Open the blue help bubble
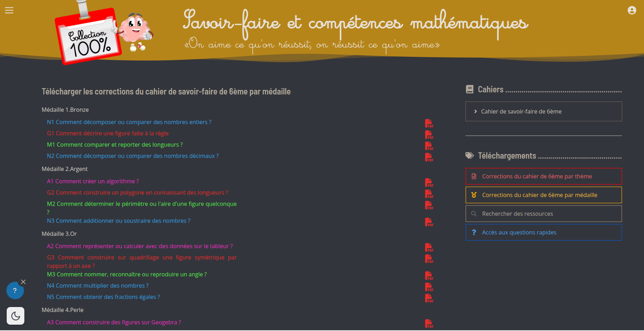 [x=15, y=291]
